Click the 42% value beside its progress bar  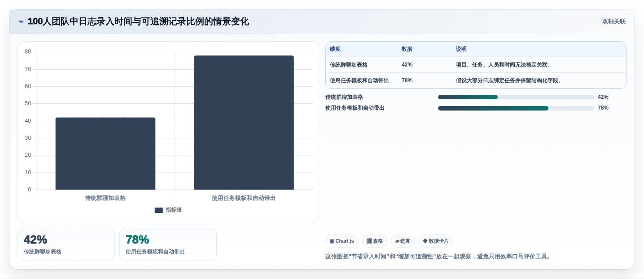click(603, 97)
